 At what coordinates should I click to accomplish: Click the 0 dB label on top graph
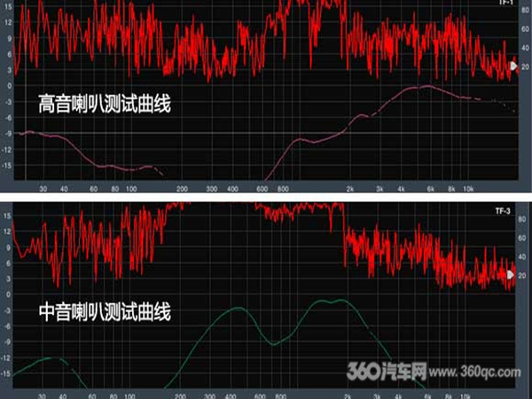click(8, 86)
